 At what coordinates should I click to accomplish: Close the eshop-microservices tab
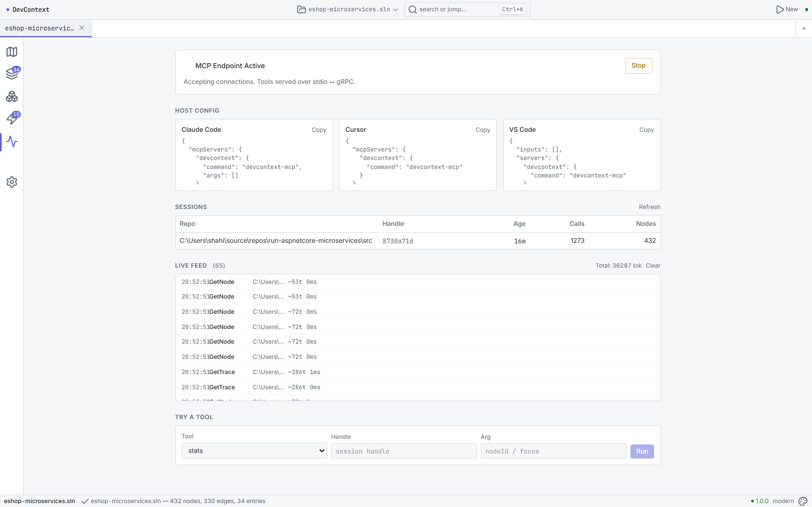81,28
